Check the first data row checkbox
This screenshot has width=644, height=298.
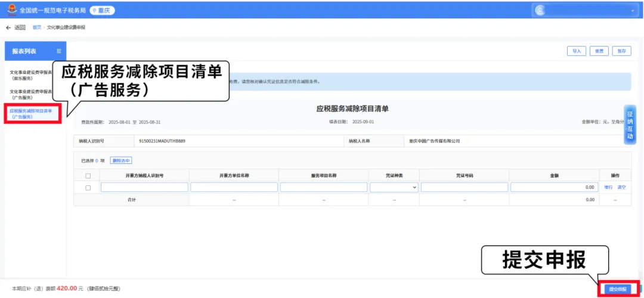click(88, 188)
